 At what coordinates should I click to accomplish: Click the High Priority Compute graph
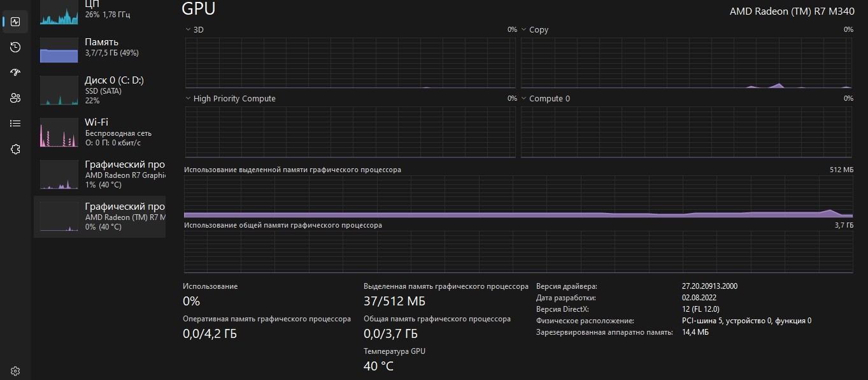click(x=350, y=132)
